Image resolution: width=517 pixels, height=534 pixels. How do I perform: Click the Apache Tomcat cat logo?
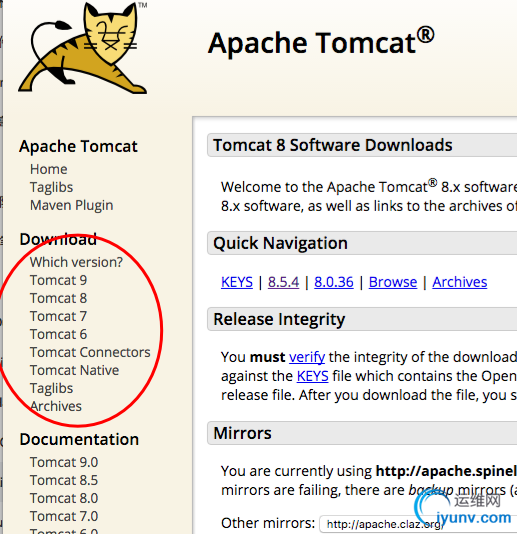pyautogui.click(x=83, y=48)
